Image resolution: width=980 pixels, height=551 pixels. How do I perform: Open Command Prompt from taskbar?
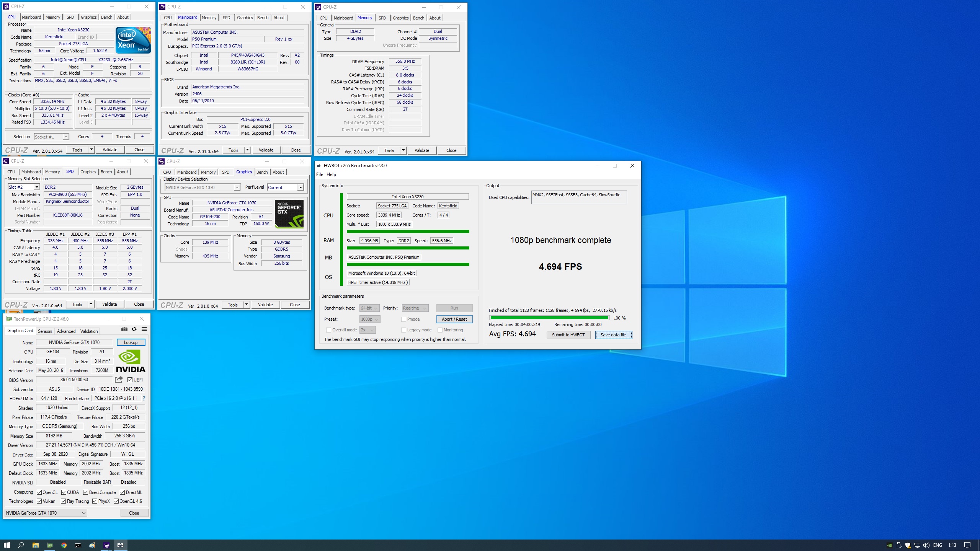coord(78,545)
